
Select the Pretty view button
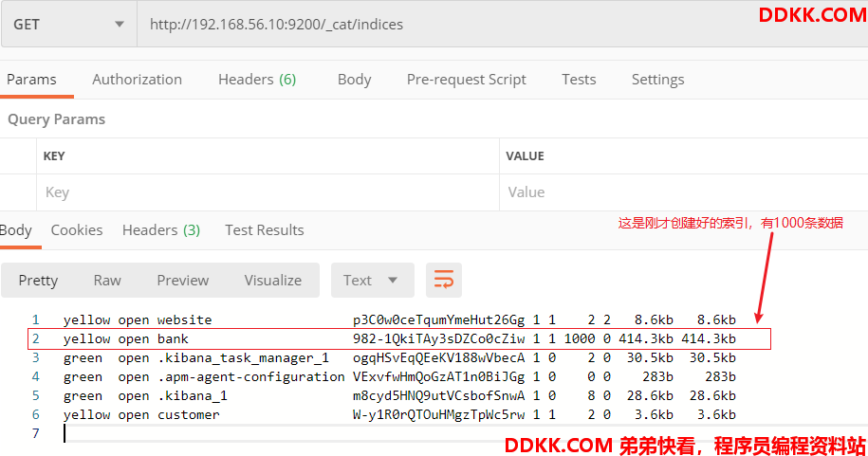[38, 281]
